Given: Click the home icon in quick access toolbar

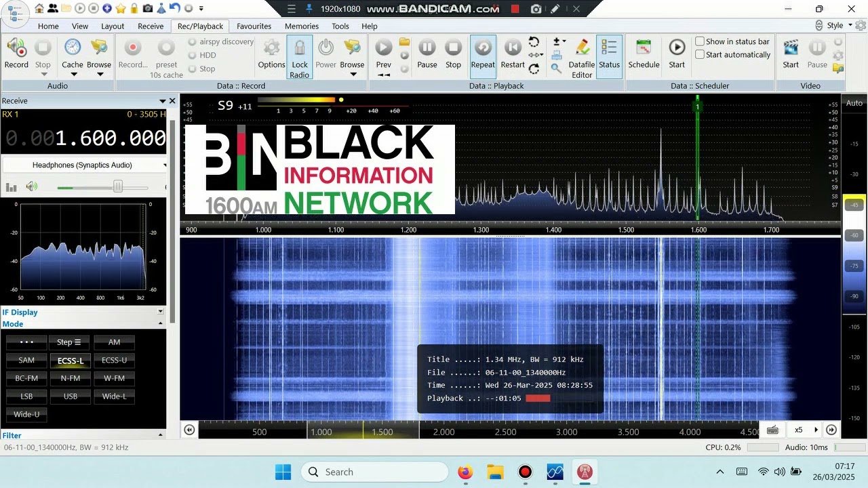Looking at the screenshot, I should [39, 9].
